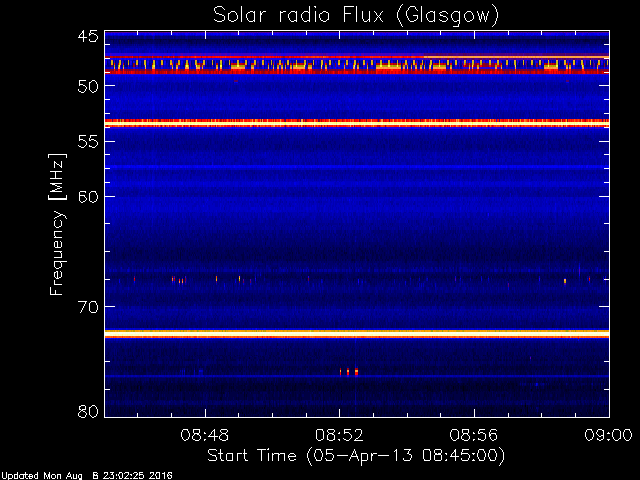The image size is (640, 480).
Task: Click the 70 frequency tick label
Action: [x=88, y=307]
